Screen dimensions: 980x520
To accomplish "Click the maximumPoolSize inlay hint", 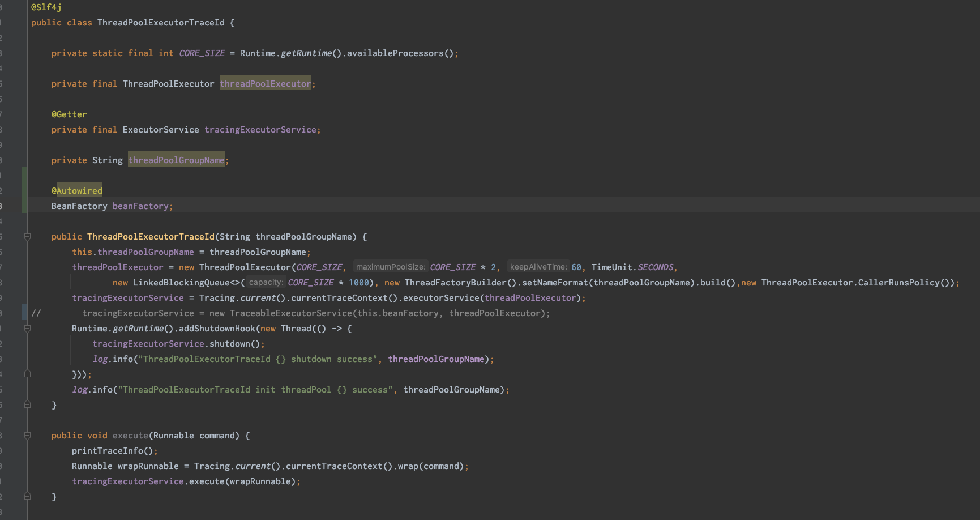I will pyautogui.click(x=391, y=267).
